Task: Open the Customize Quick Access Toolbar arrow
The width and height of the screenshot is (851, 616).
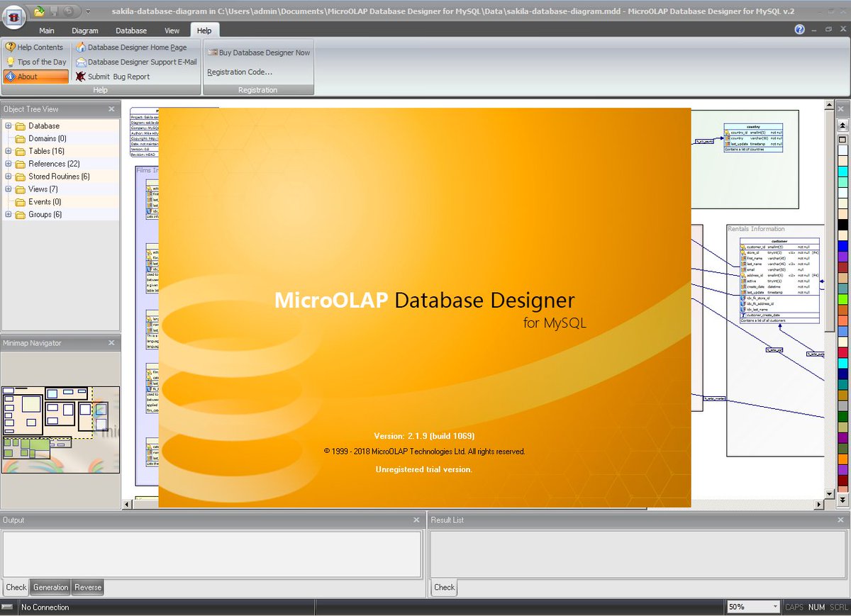Action: pos(88,11)
